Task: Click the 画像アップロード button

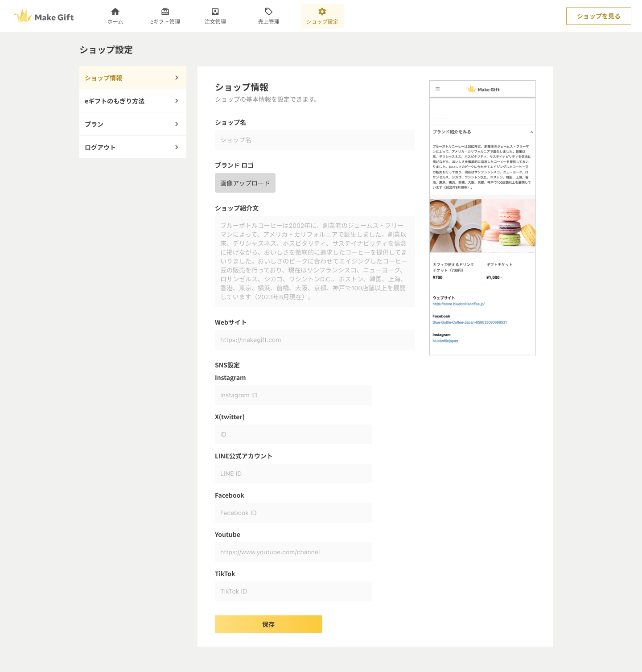Action: 245,183
